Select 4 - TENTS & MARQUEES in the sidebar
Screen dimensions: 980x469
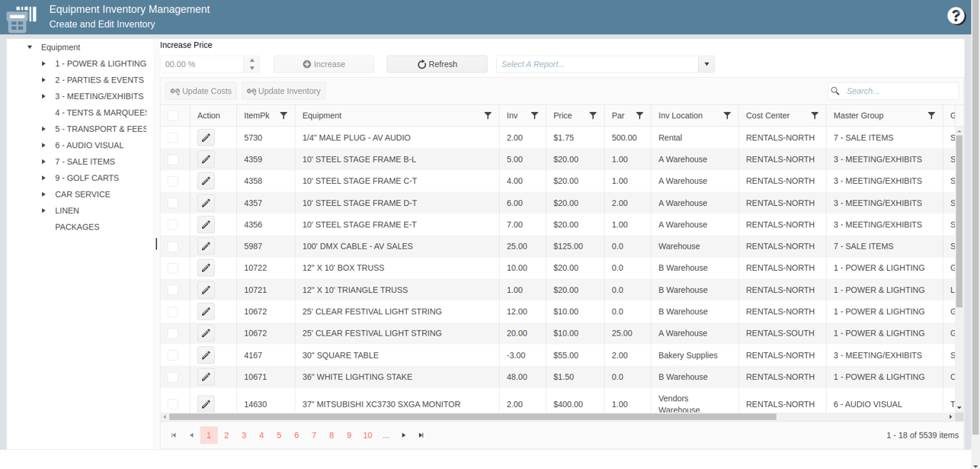point(98,112)
